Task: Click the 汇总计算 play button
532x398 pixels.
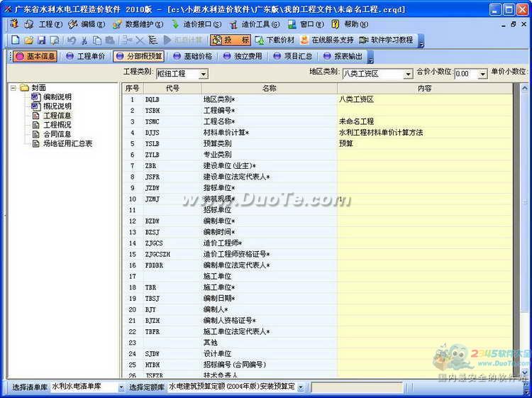Action: [x=183, y=40]
